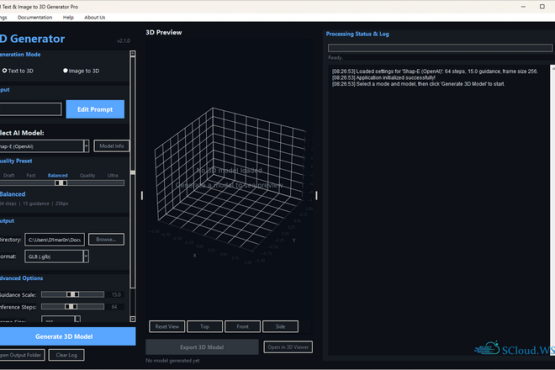This screenshot has height=370, width=555.
Task: Click the output directory path field
Action: [x=55, y=240]
